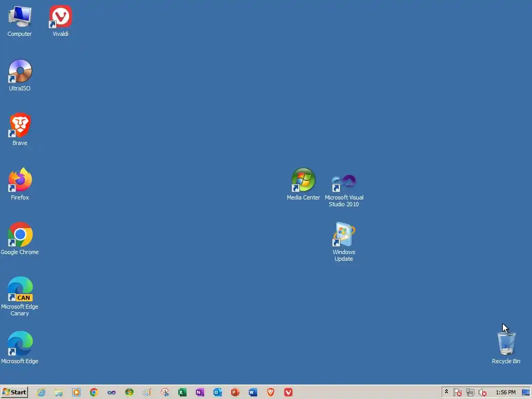Launch Outlook from the taskbar

pyautogui.click(x=218, y=393)
